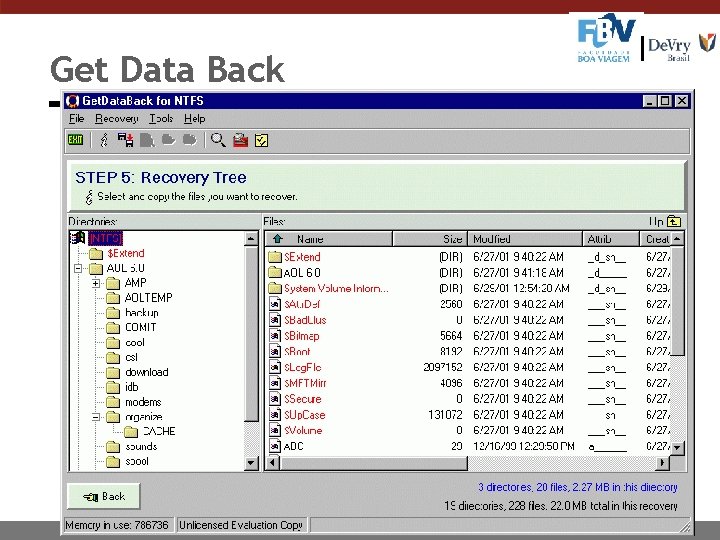Sort files by Name column header
This screenshot has height=540, width=720.
point(329,239)
